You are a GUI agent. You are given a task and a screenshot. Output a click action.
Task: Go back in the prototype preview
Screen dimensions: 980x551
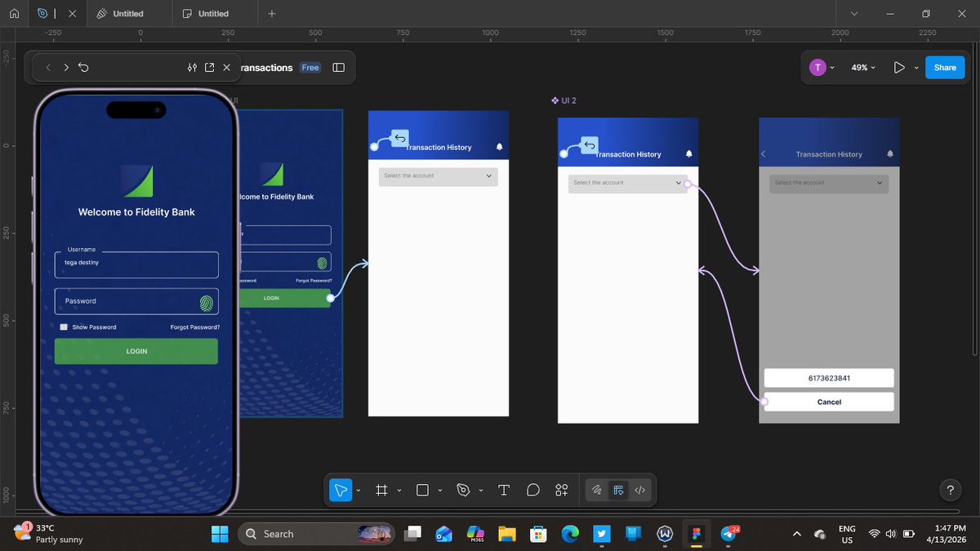coord(48,68)
